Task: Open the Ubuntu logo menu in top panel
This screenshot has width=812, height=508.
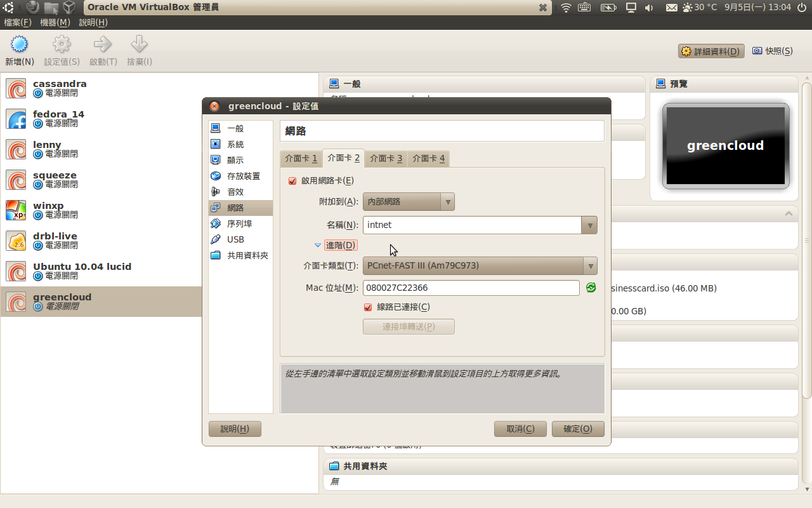Action: point(10,8)
